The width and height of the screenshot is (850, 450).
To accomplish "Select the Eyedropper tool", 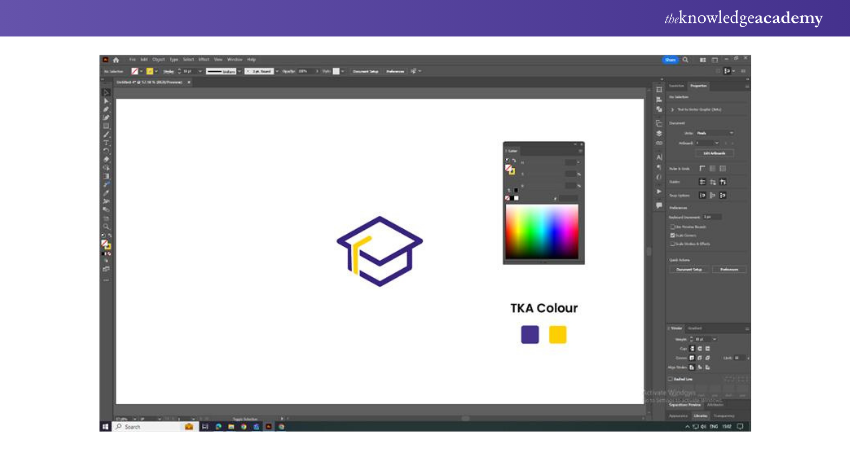I will 106,193.
